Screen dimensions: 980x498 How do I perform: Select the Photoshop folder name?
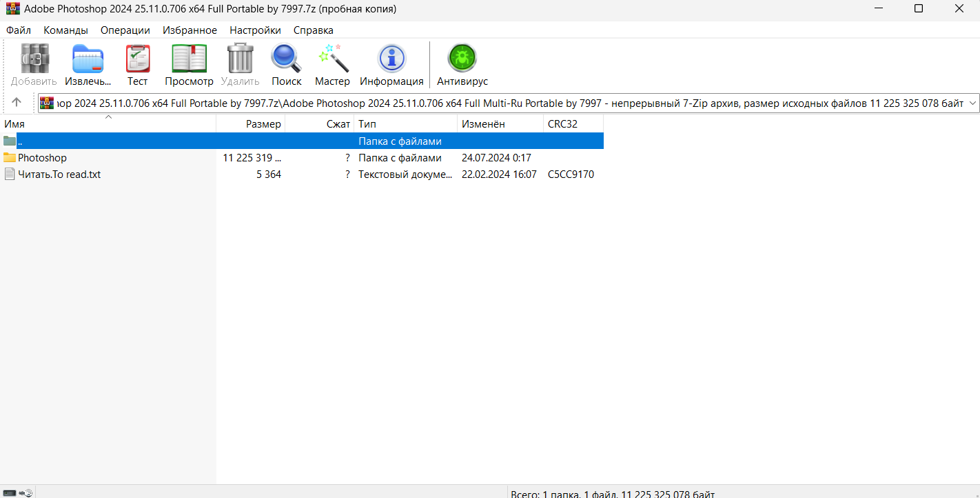(x=42, y=158)
